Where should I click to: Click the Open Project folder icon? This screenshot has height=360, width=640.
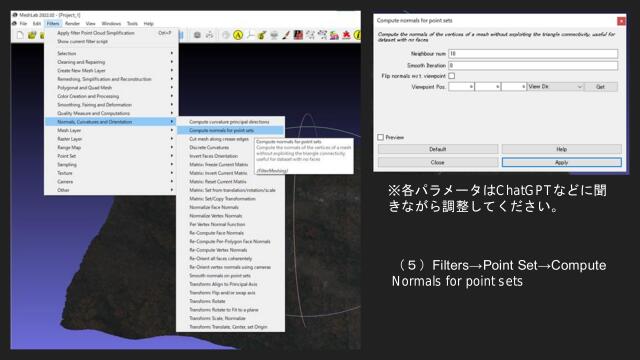pyautogui.click(x=32, y=35)
